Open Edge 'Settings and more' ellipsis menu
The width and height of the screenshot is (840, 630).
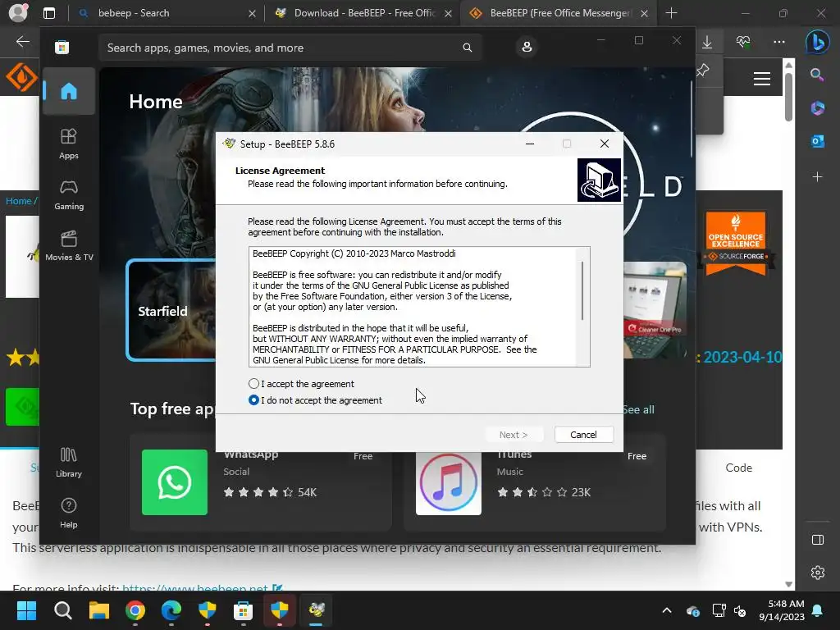point(779,42)
